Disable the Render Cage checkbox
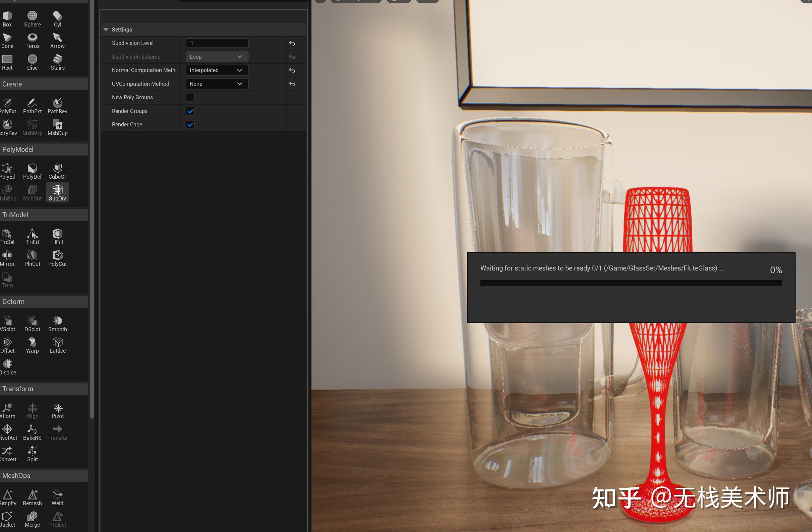The width and height of the screenshot is (812, 532). [190, 125]
